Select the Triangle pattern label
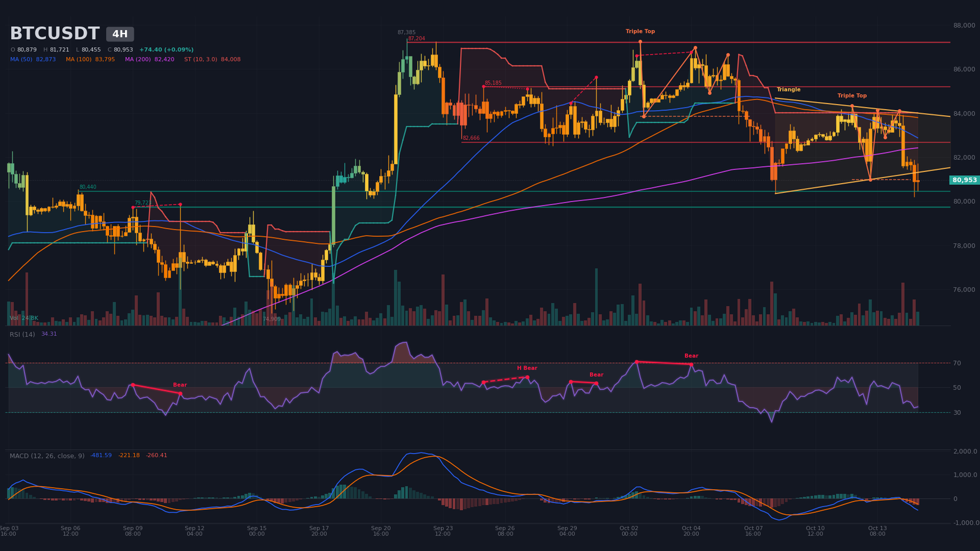 pos(788,89)
